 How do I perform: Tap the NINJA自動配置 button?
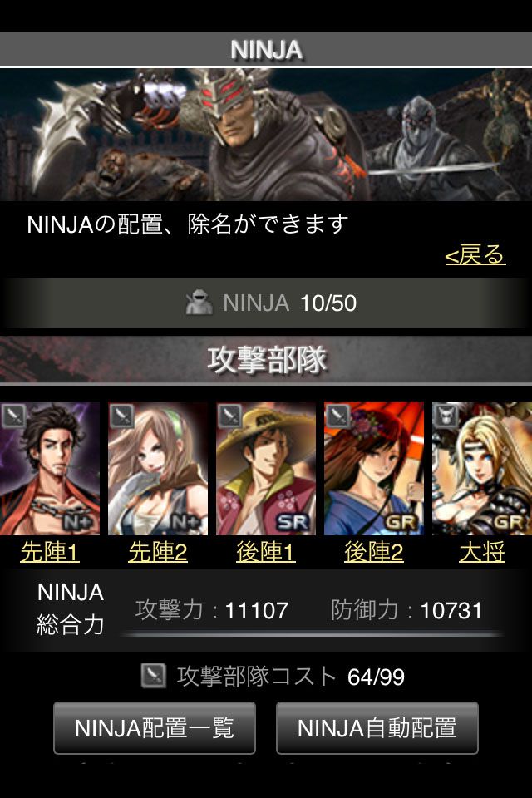pyautogui.click(x=377, y=728)
